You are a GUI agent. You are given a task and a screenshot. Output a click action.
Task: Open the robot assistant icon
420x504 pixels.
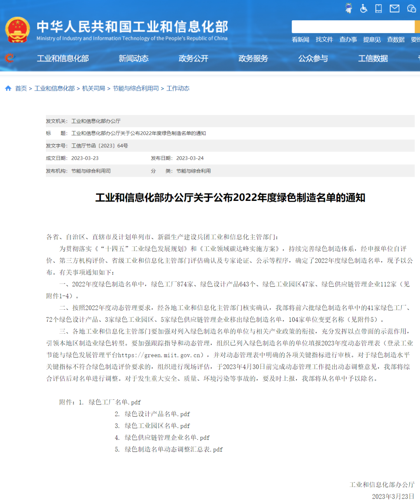tap(349, 8)
